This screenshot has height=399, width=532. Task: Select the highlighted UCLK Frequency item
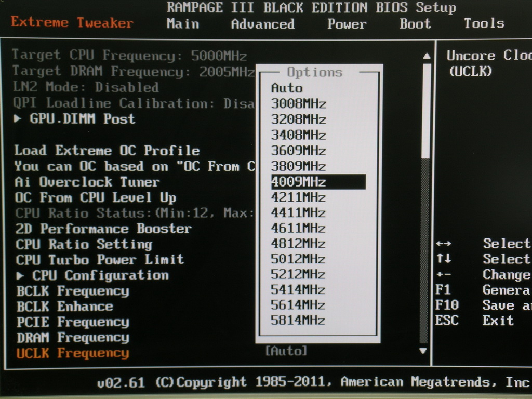(73, 353)
